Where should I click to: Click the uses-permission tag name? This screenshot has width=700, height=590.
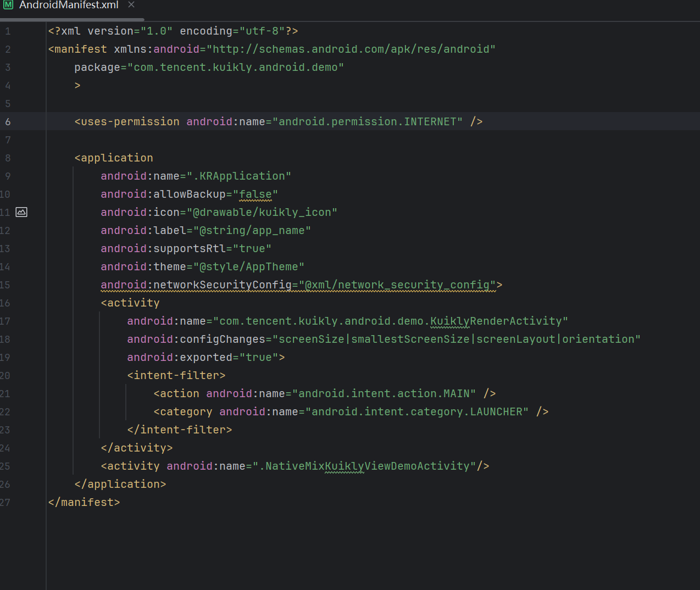130,122
